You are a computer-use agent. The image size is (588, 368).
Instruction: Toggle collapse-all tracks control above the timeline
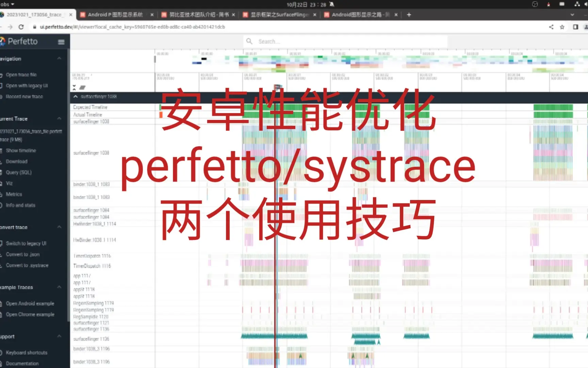tap(74, 87)
